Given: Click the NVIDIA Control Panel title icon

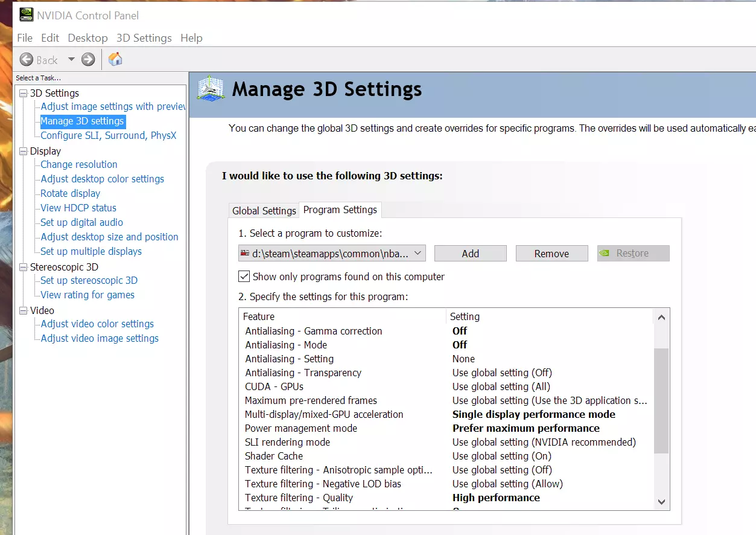Looking at the screenshot, I should pos(27,15).
